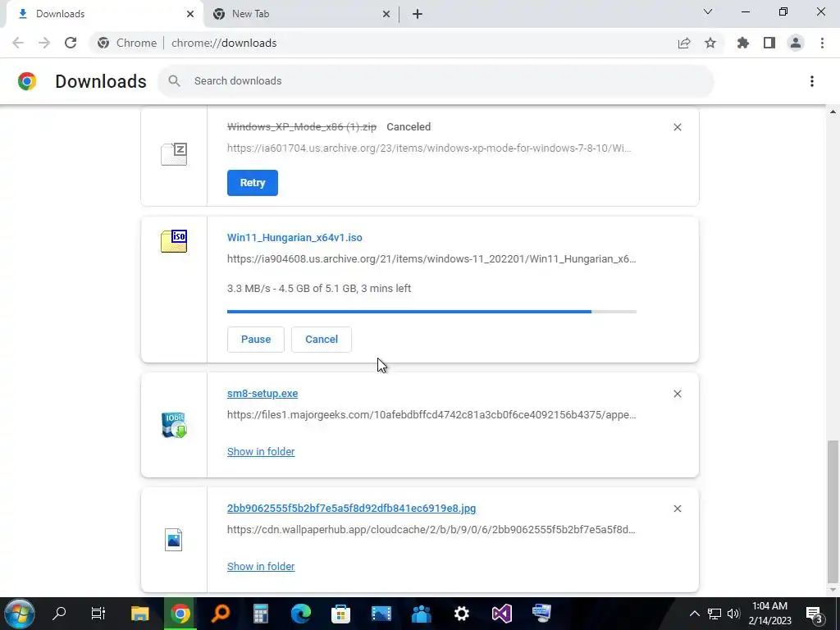Click the majorgeeks URL under sm8-setup.exe

click(x=431, y=414)
